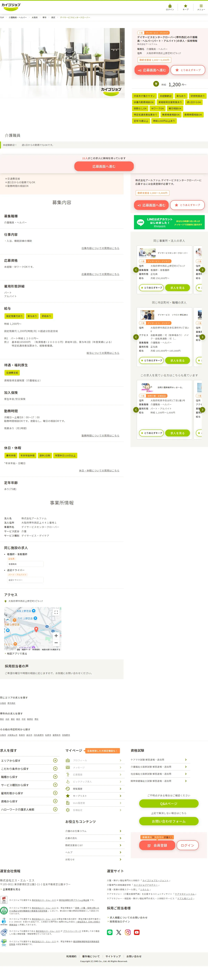Open the YouTube icon in footer
208x980 pixels.
tap(137, 932)
